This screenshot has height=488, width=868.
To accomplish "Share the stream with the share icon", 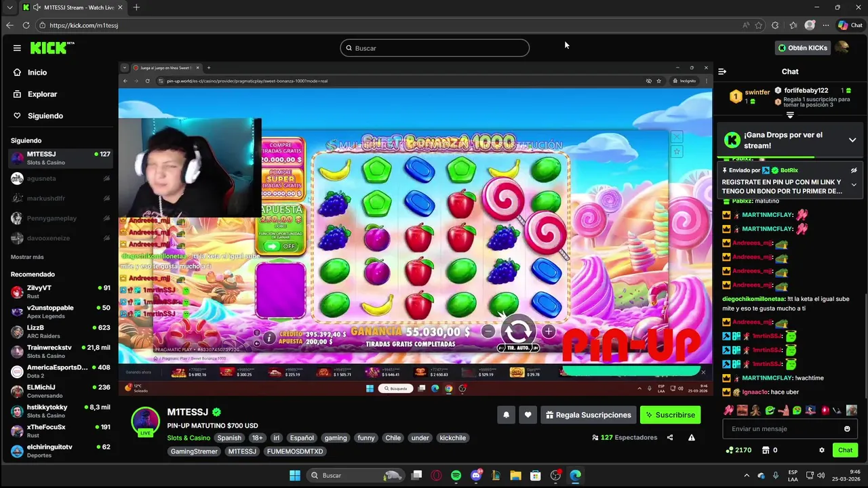I will 670,438.
